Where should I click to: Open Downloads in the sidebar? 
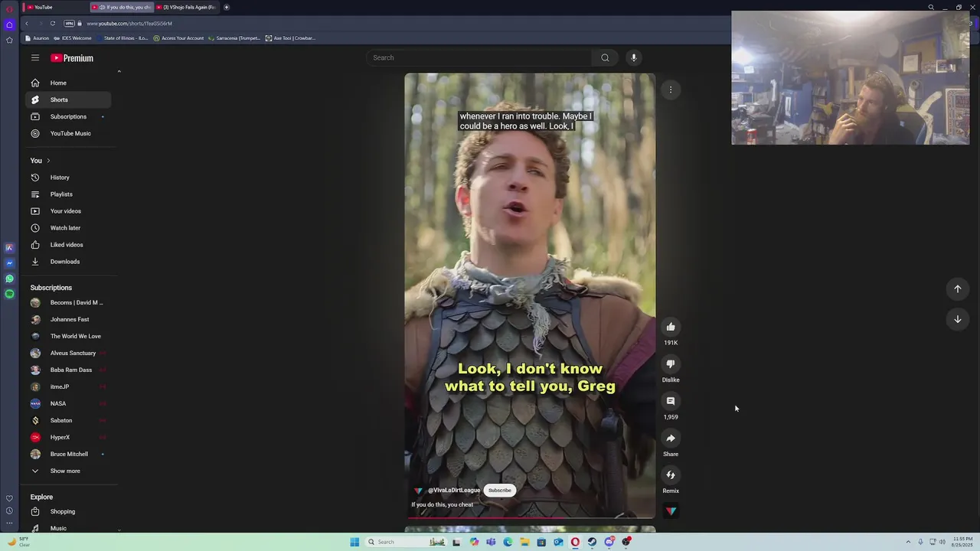click(x=68, y=262)
